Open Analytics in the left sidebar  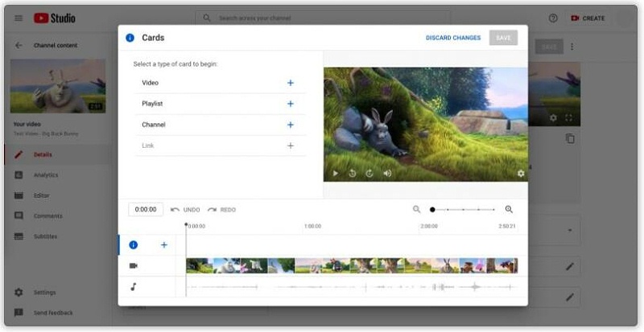[x=45, y=174]
